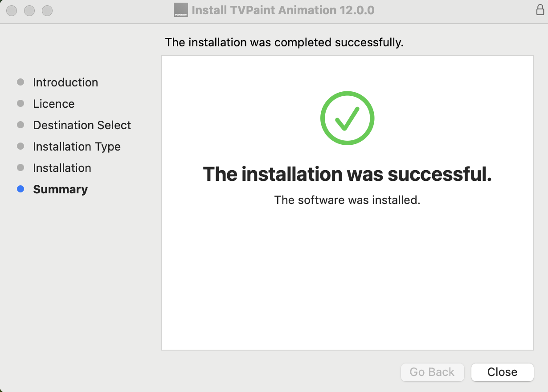Select the Installation step in sidebar
This screenshot has width=548, height=392.
[x=62, y=167]
